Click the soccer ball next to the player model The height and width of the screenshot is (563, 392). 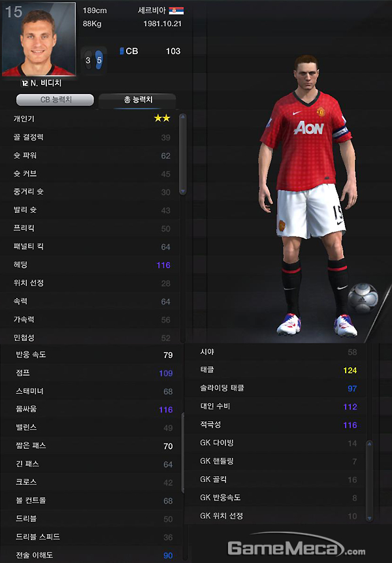click(x=363, y=298)
